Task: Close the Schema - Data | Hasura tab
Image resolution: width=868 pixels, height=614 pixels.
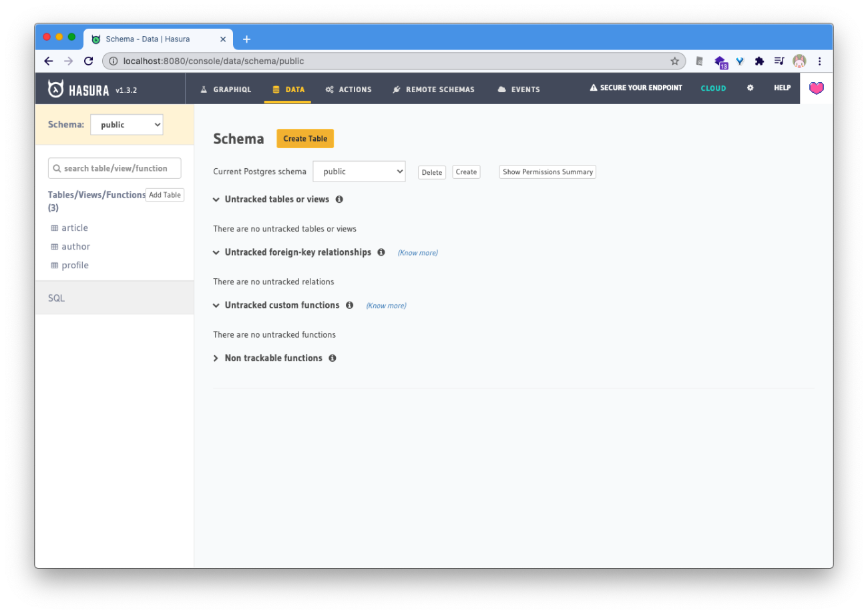Action: 223,39
